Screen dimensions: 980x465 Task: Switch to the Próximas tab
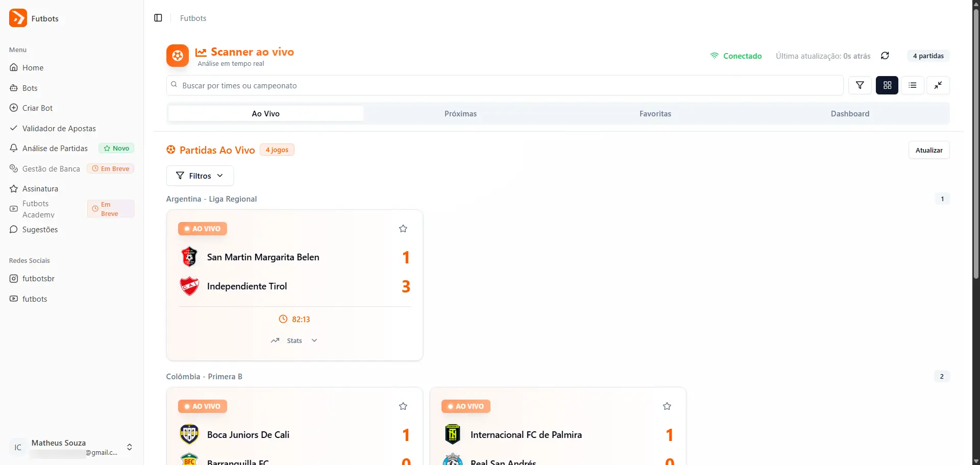[460, 113]
